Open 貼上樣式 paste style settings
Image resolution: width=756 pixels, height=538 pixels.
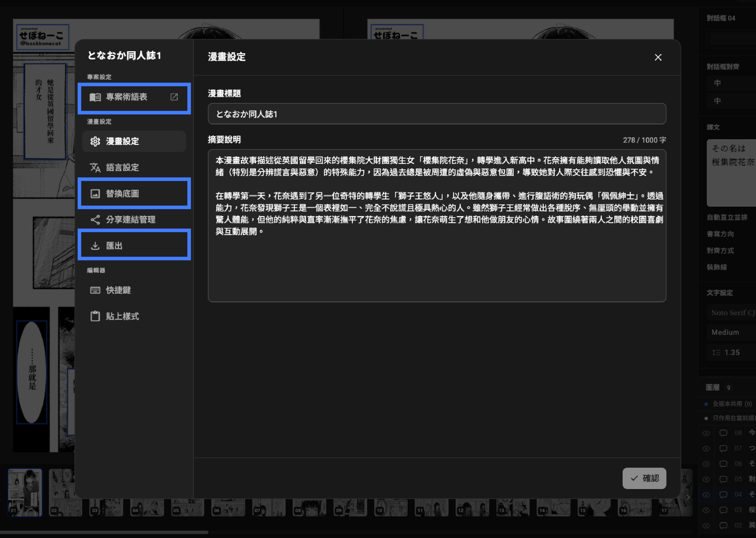coord(134,316)
